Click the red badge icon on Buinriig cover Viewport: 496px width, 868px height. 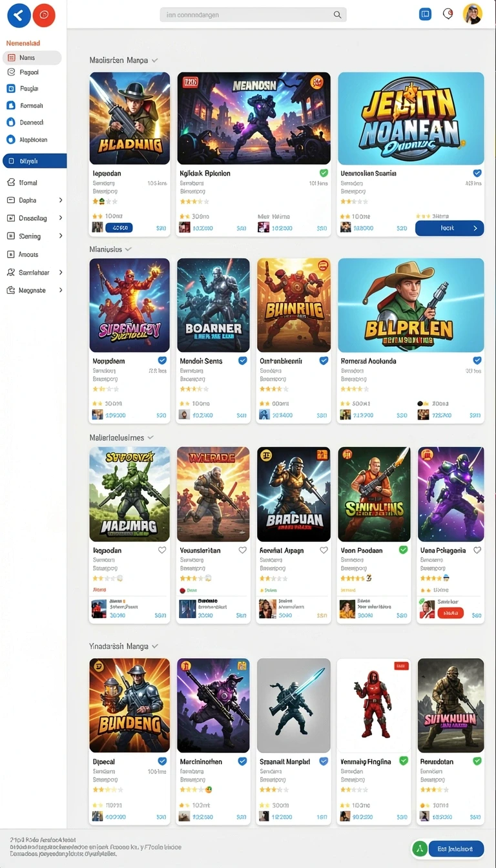coord(323,265)
